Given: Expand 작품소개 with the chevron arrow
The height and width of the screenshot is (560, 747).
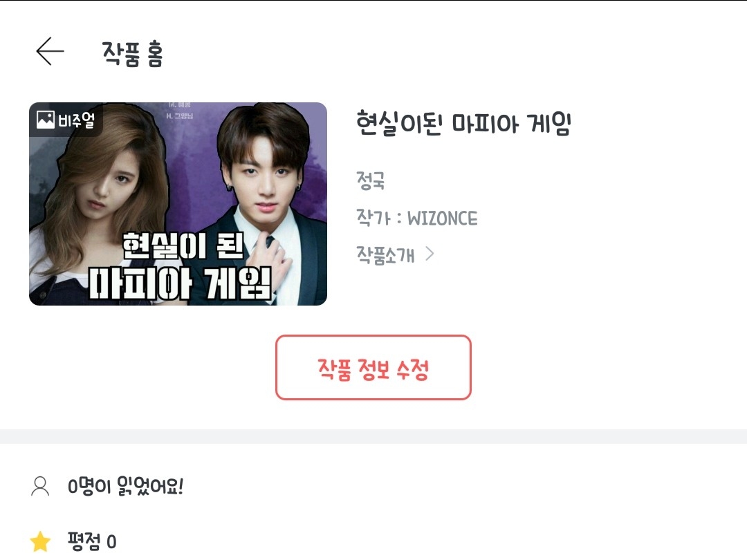Looking at the screenshot, I should click(430, 254).
